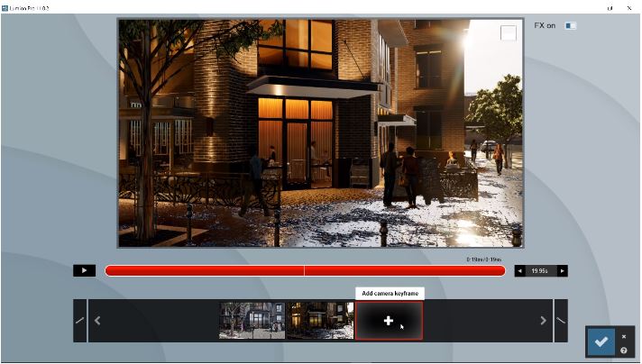Maximize the Lumion Pro window
The width and height of the screenshot is (642, 364).
611,7
